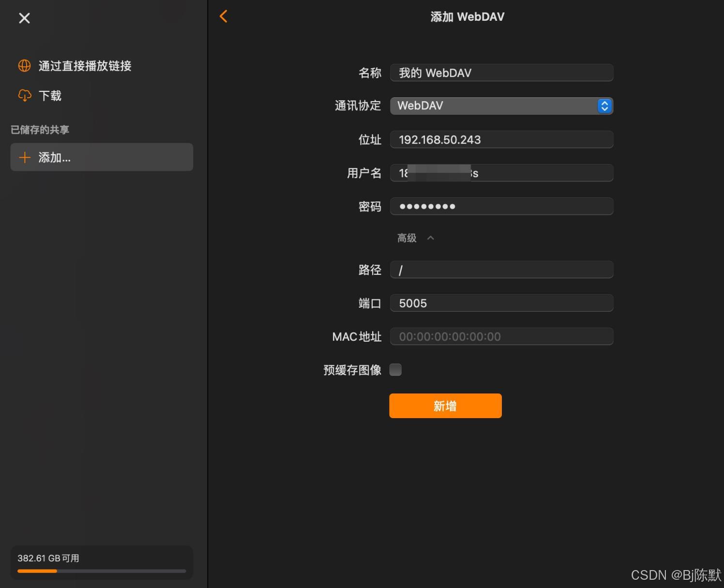
Task: Click the storage usage bar
Action: pyautogui.click(x=102, y=571)
